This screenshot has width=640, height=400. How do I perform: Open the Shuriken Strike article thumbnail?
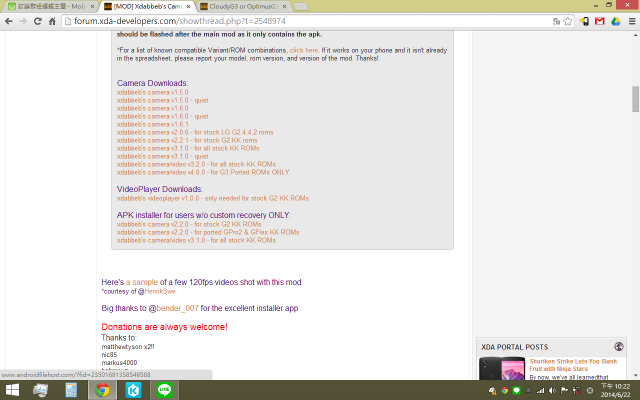coord(502,369)
